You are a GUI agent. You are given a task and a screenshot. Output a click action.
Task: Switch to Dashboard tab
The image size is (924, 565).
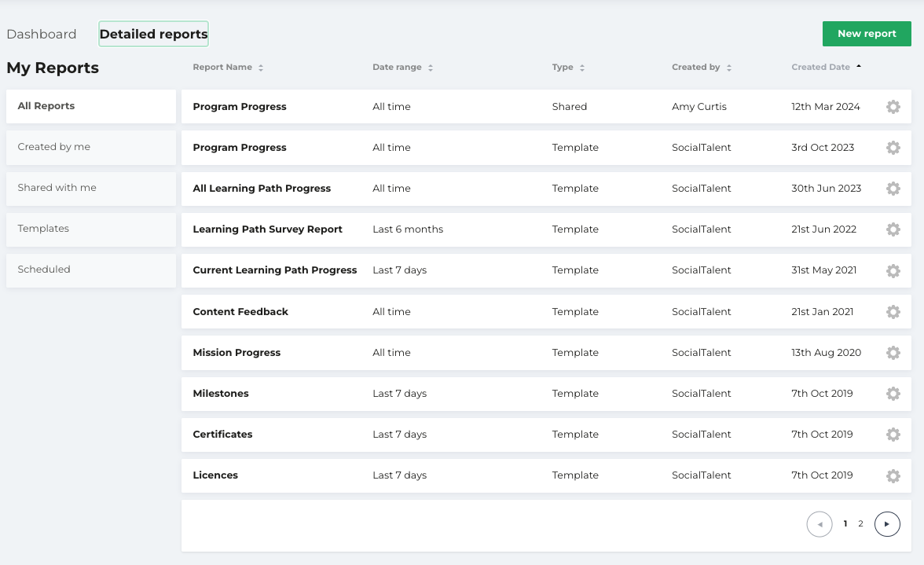(x=41, y=34)
